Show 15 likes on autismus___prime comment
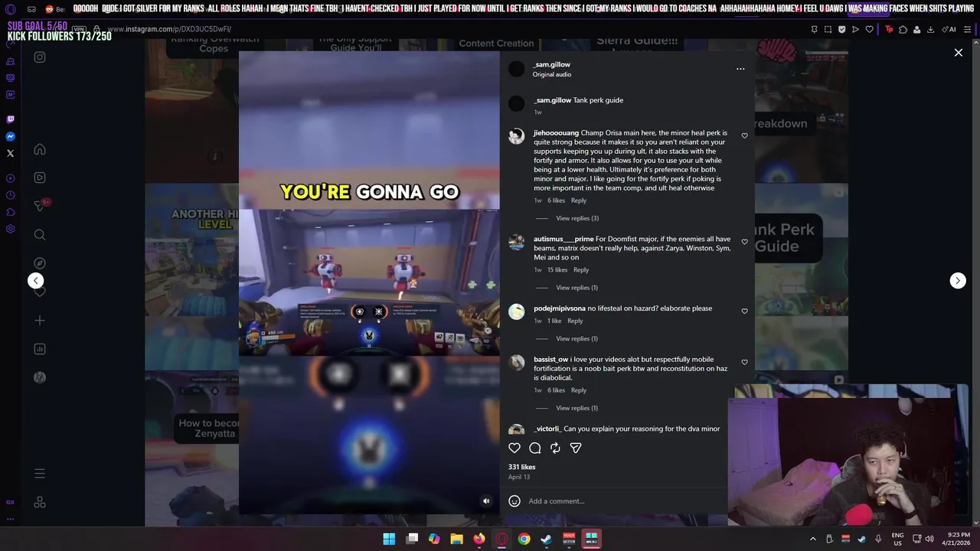Screen dimensions: 980x551 tap(557, 270)
